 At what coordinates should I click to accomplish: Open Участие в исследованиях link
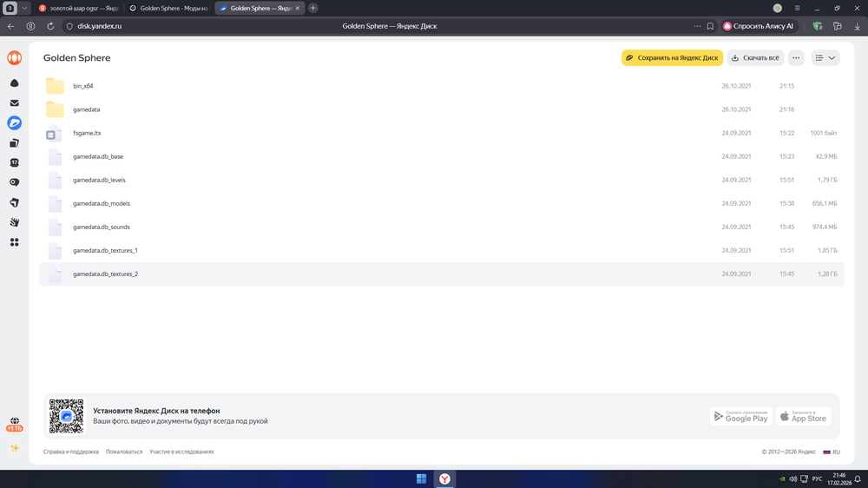[181, 452]
